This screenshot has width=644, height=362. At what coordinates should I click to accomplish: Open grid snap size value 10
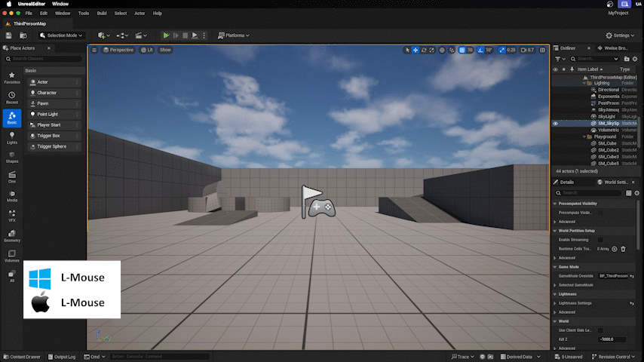coord(470,50)
